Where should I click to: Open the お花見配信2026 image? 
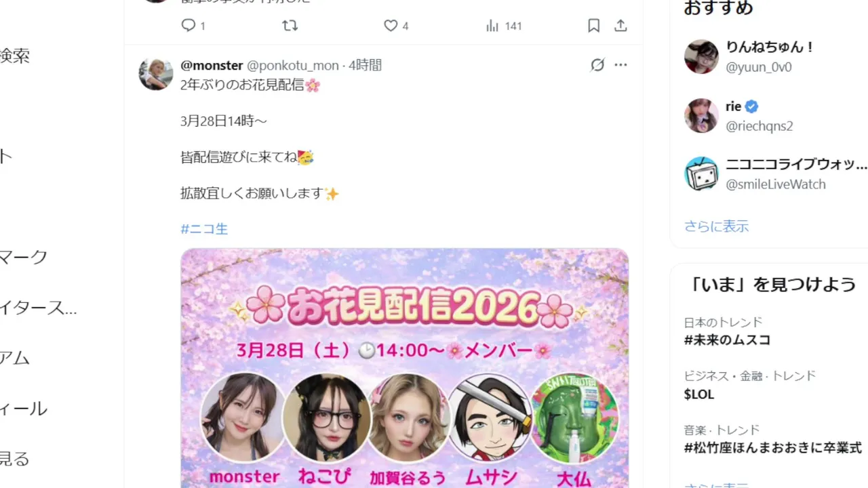(404, 368)
